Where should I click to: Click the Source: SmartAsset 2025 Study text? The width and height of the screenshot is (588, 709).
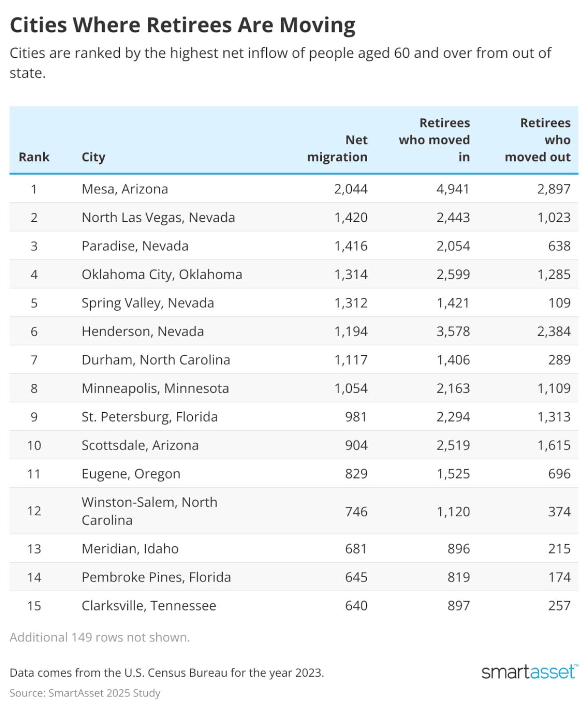coord(85,693)
